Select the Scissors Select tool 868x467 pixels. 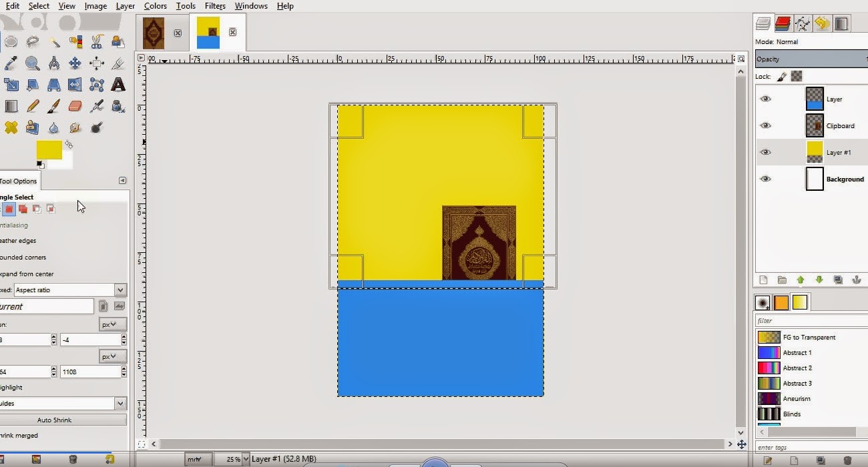click(97, 42)
